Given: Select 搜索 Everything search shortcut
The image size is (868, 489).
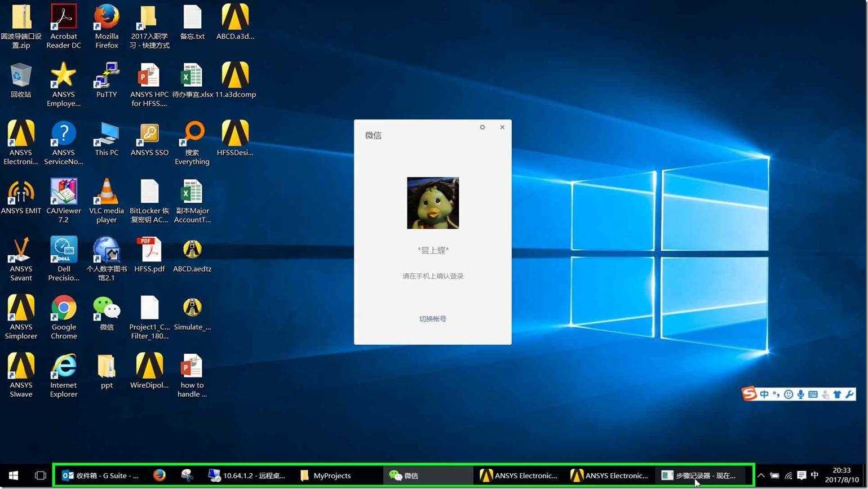Looking at the screenshot, I should [192, 143].
